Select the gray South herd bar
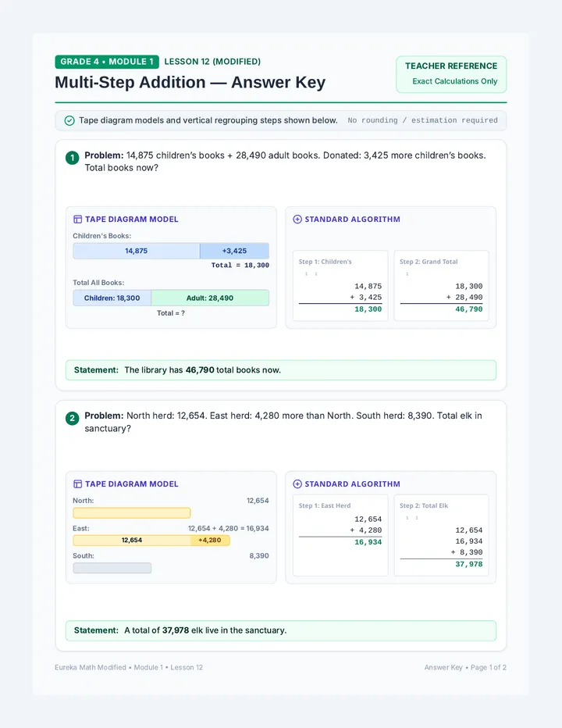The height and width of the screenshot is (728, 562). (x=112, y=568)
